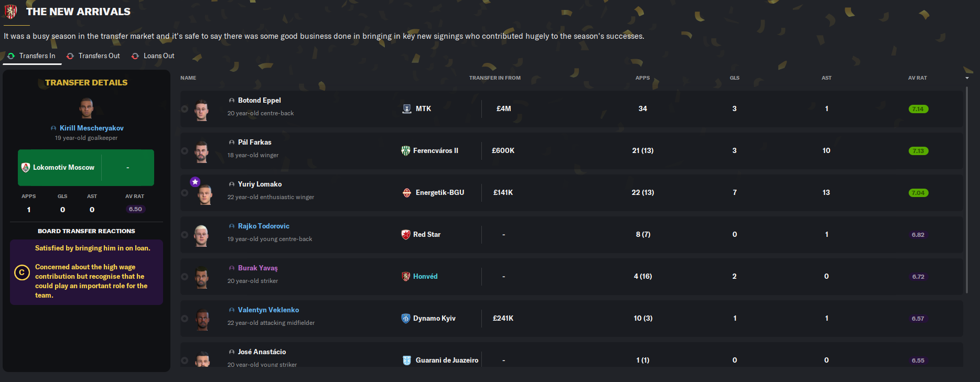The height and width of the screenshot is (382, 980).
Task: Open Kirill Mescheryakov's player profile link
Action: coord(91,128)
